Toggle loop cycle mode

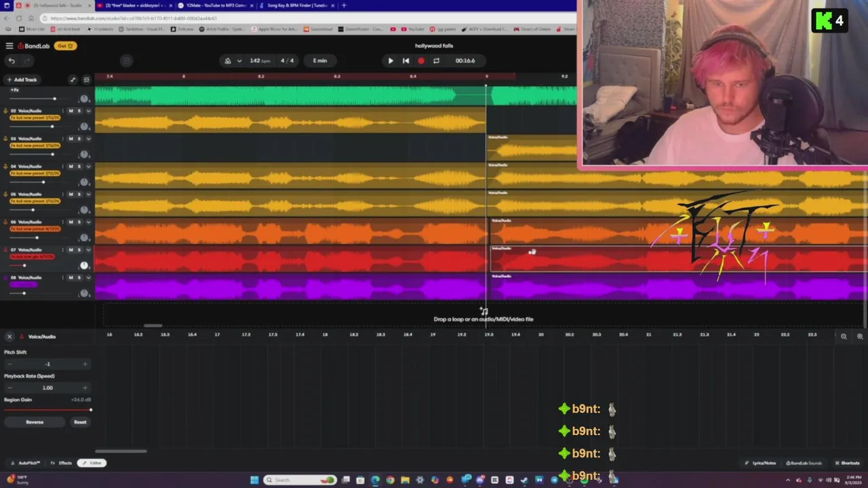[x=436, y=60]
